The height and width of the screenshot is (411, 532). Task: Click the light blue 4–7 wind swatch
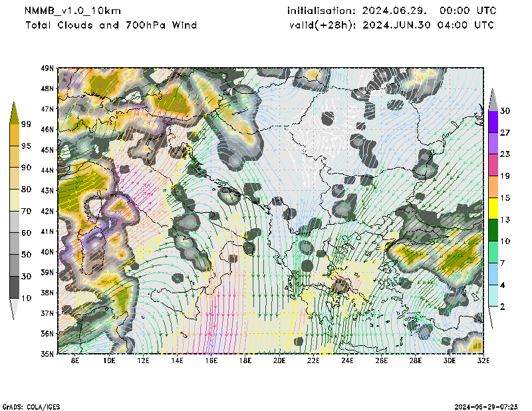(494, 274)
